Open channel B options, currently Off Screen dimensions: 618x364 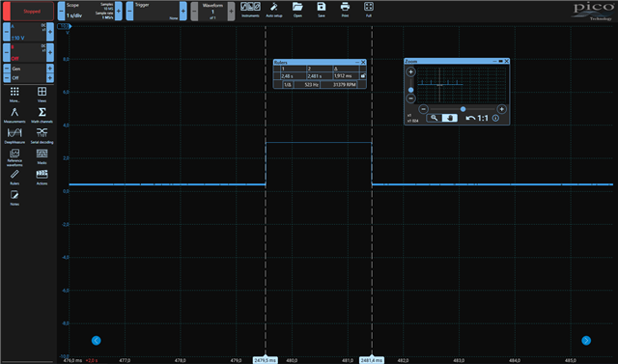pos(28,52)
